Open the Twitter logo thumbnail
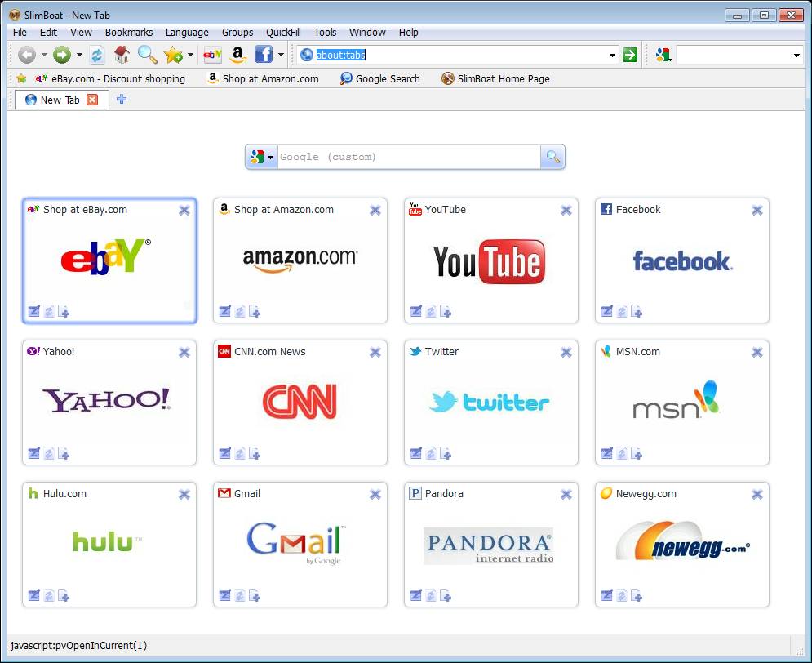 pos(490,402)
